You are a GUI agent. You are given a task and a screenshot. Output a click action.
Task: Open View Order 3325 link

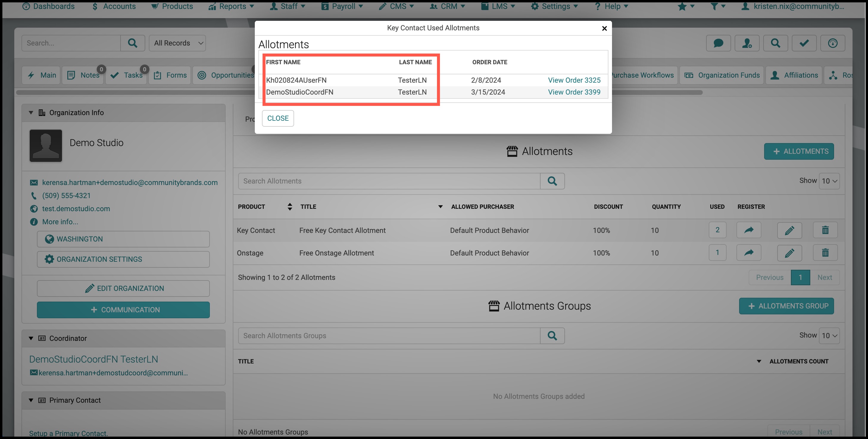[x=574, y=80]
